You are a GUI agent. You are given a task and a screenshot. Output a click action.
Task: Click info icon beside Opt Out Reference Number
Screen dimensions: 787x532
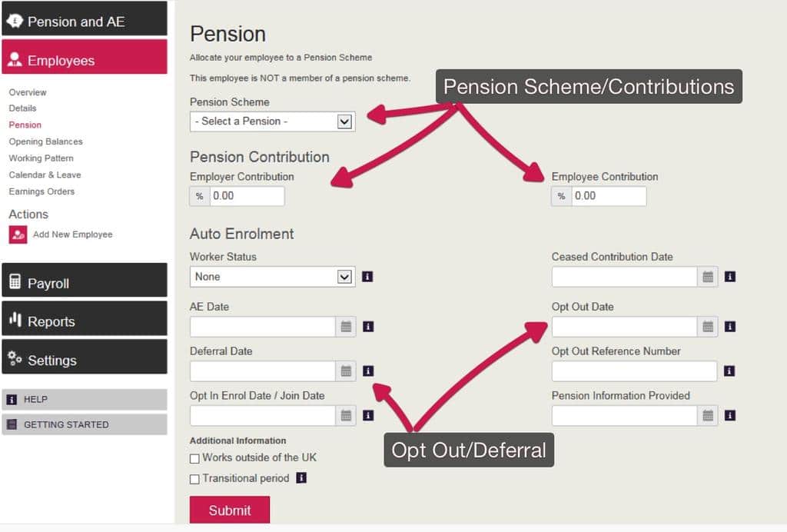point(729,371)
